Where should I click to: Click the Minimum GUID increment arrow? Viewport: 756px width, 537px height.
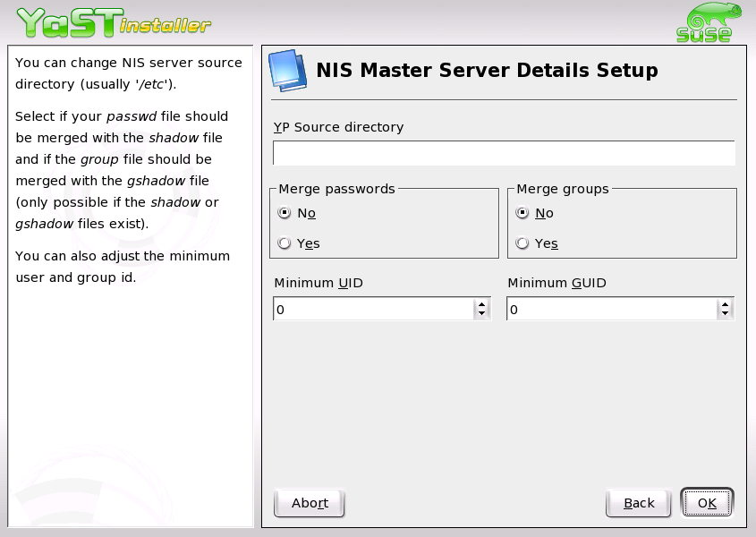(725, 304)
